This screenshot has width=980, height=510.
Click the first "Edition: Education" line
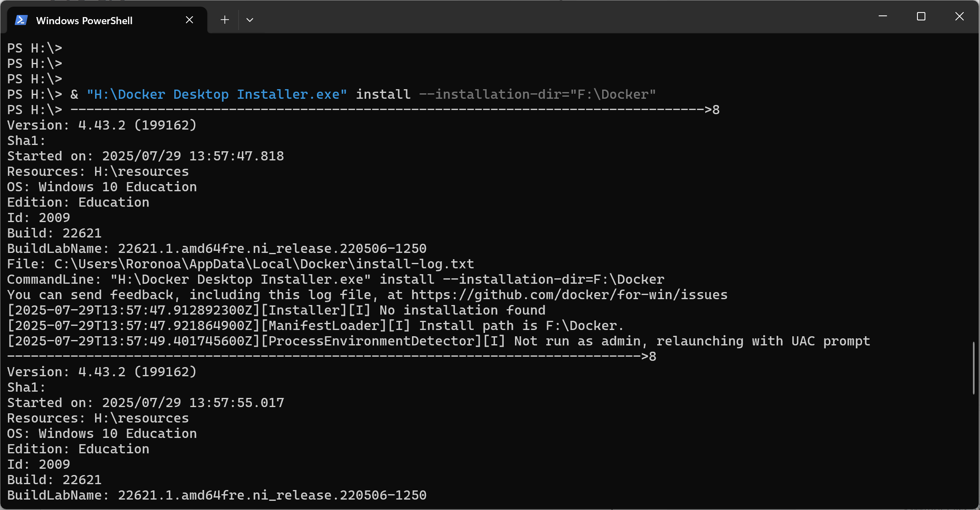[78, 202]
